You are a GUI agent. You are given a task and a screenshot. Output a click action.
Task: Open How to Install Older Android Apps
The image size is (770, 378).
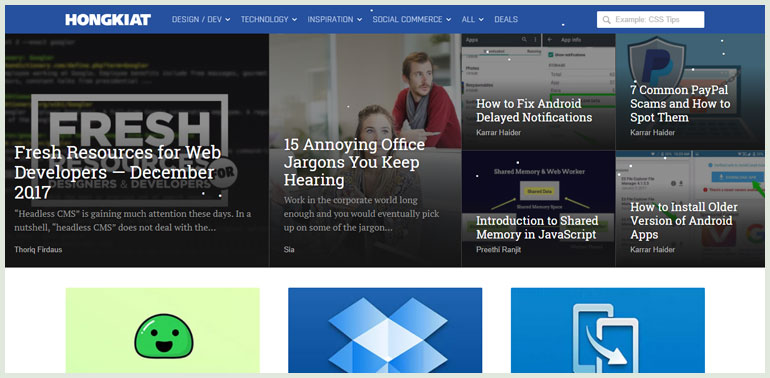pos(684,220)
